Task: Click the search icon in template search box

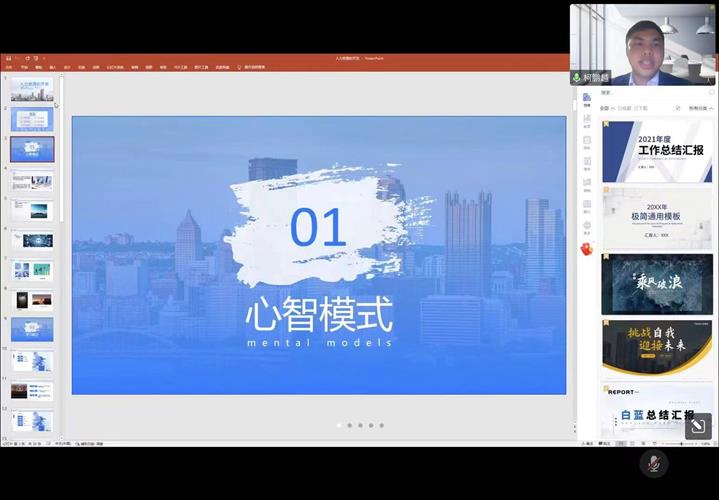Action: [711, 92]
